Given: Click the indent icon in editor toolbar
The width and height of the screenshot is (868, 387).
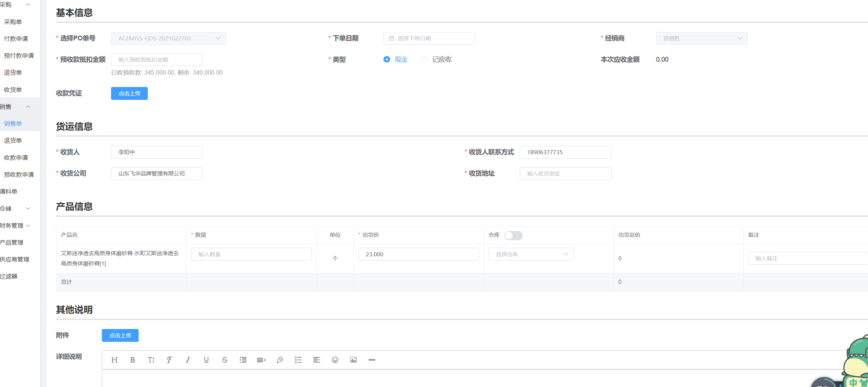Looking at the screenshot, I should [243, 360].
